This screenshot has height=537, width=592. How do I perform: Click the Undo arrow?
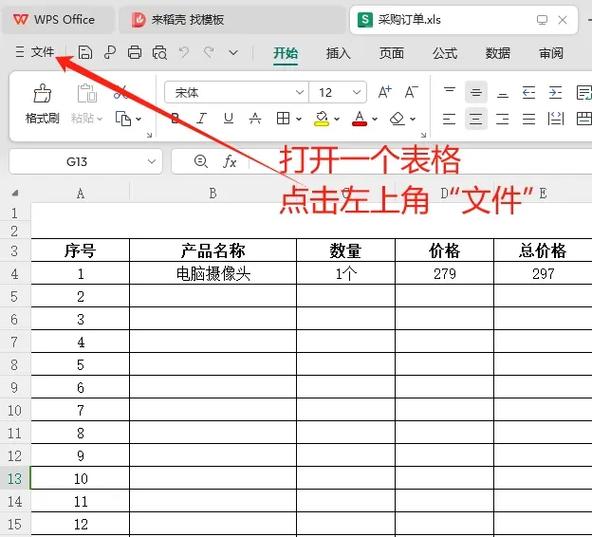click(x=184, y=52)
